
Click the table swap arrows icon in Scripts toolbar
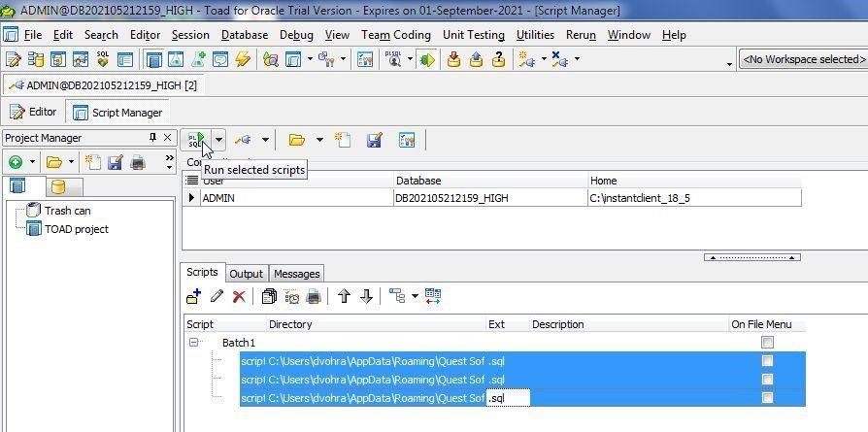click(433, 296)
